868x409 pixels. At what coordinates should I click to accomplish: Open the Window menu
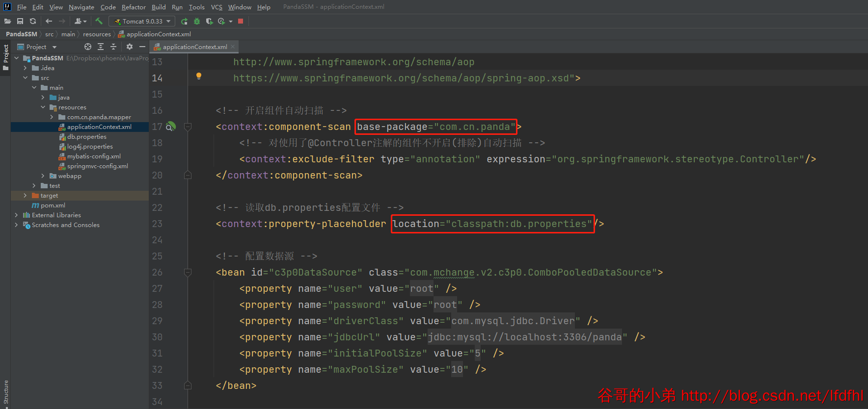point(240,7)
